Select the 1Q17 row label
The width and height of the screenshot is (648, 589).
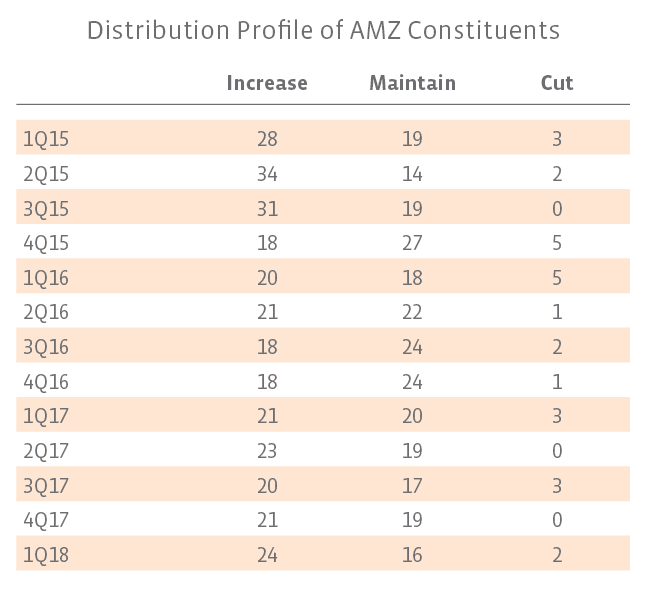click(x=46, y=416)
